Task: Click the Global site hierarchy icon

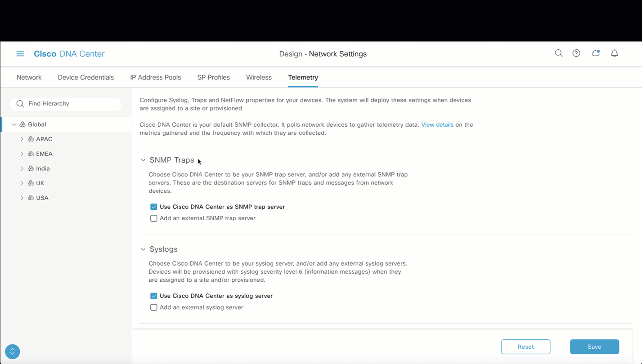Action: click(22, 124)
